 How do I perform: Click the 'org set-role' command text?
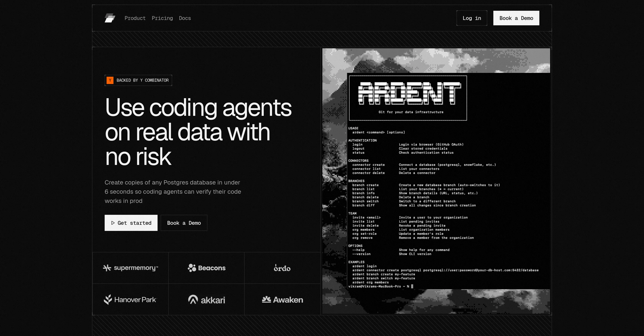point(365,234)
